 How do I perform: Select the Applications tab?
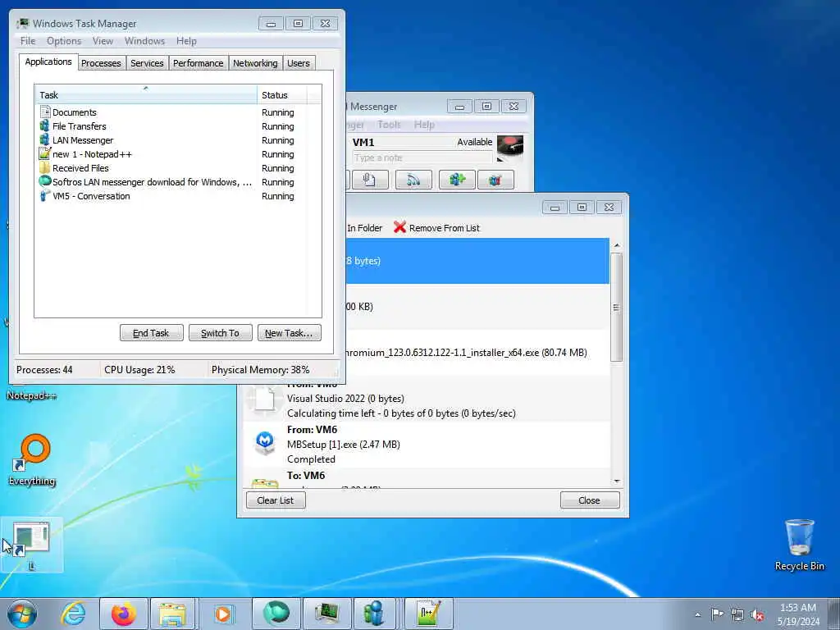48,62
